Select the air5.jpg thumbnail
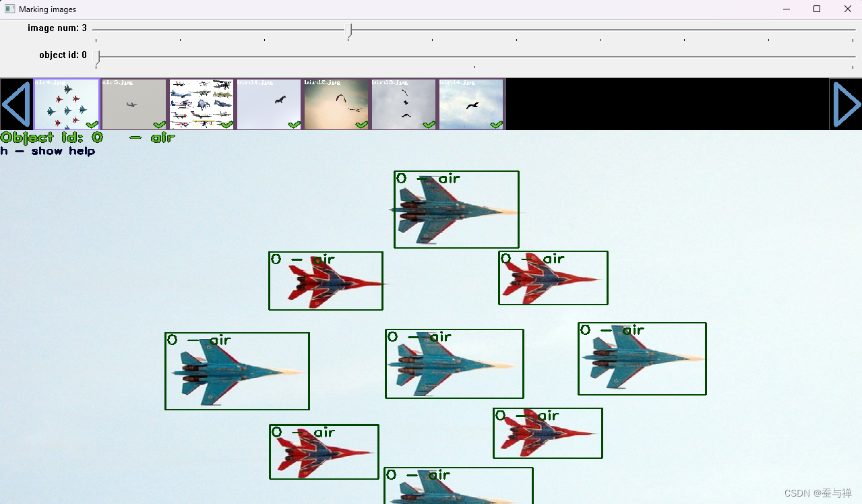This screenshot has width=862, height=504. pyautogui.click(x=133, y=101)
